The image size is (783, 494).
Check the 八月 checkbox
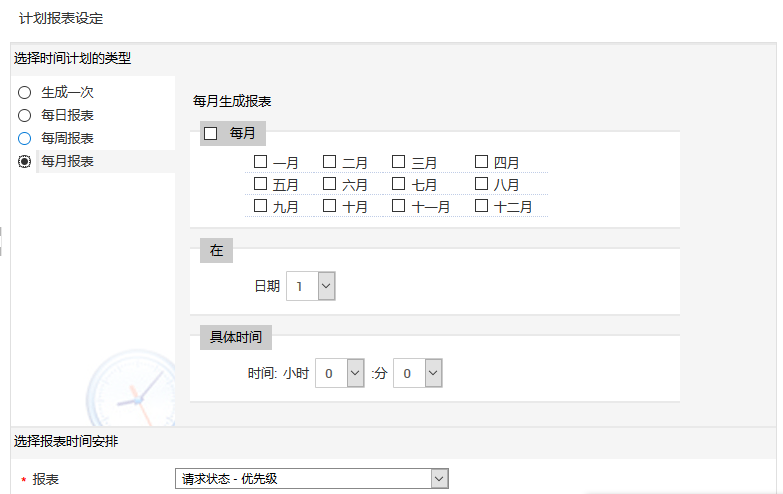click(x=481, y=184)
